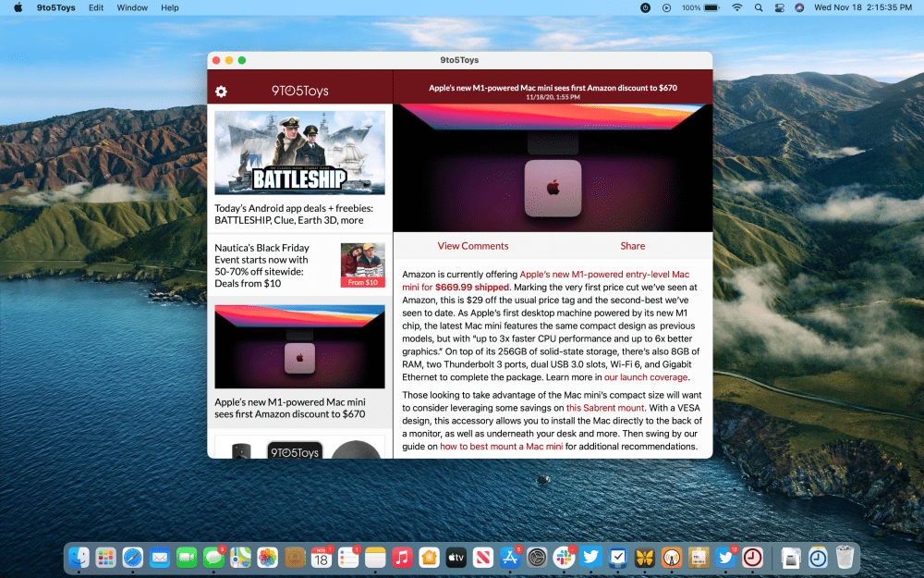Open the Help menu
This screenshot has width=924, height=578.
coord(170,7)
